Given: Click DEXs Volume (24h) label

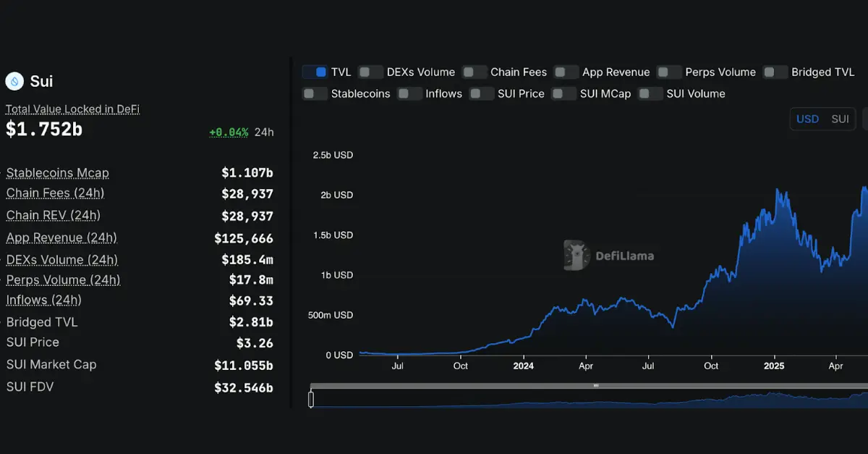Looking at the screenshot, I should (62, 259).
